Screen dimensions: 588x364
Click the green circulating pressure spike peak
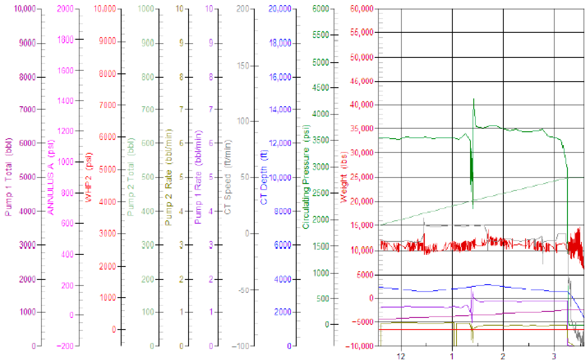474,99
